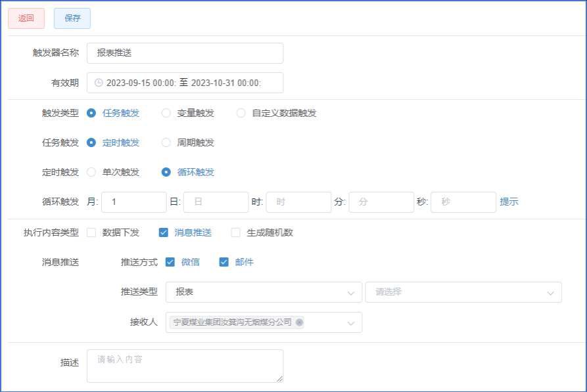Select 任务触发 radio in 触发类型
Image resolution: width=587 pixels, height=392 pixels.
[x=91, y=113]
